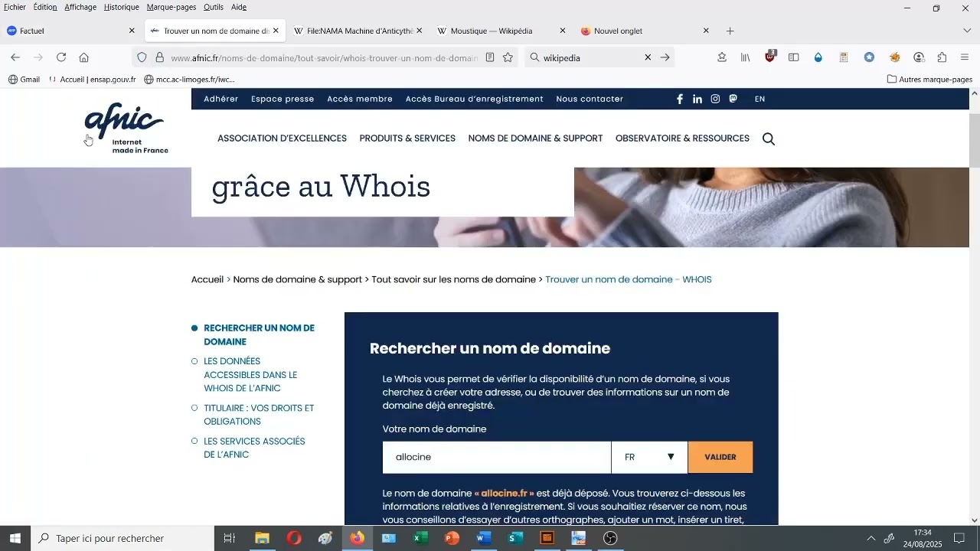
Task: Open the Marque-pages menu
Action: tap(171, 7)
